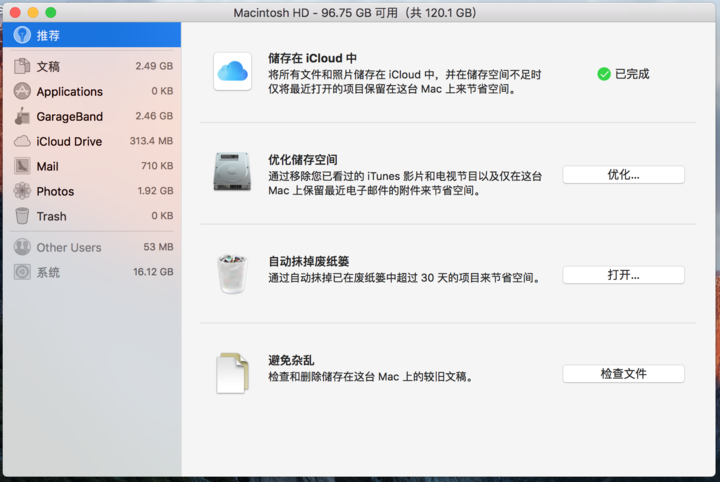Image resolution: width=720 pixels, height=482 pixels.
Task: Click the document stack reduce clutter icon
Action: click(x=232, y=373)
